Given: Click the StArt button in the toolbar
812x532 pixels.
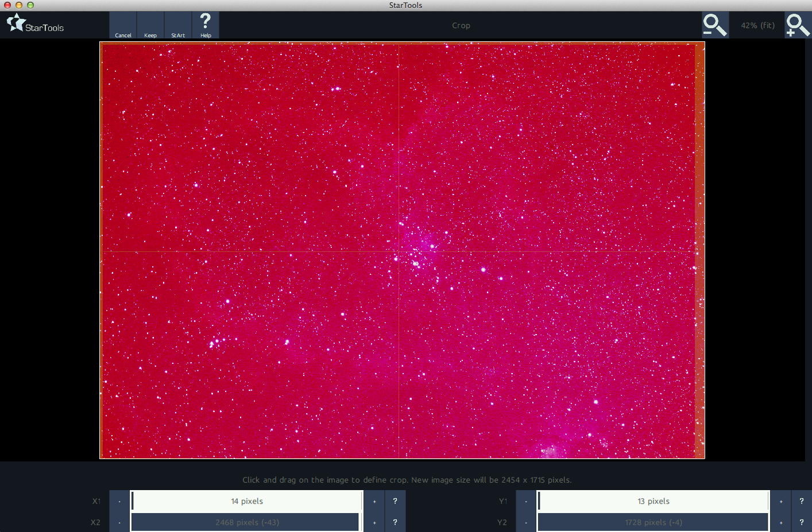Looking at the screenshot, I should (x=177, y=24).
